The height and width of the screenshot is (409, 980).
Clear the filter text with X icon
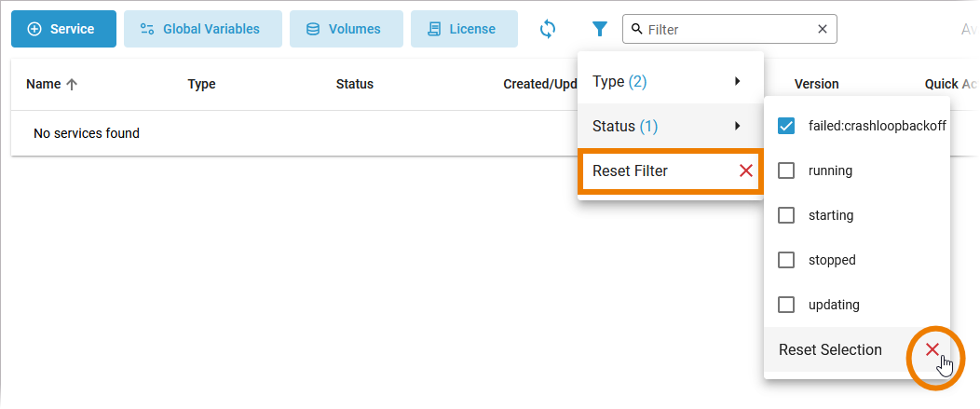coord(822,29)
